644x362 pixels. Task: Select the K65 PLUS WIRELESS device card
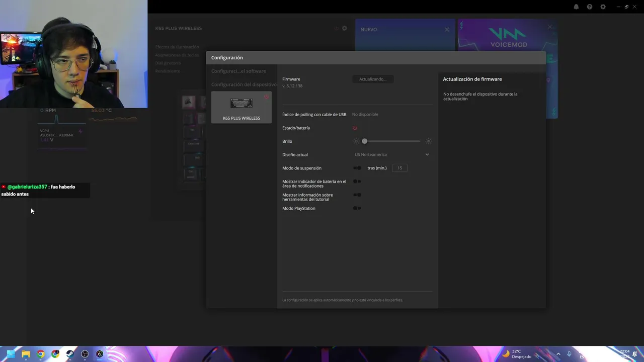click(x=242, y=108)
